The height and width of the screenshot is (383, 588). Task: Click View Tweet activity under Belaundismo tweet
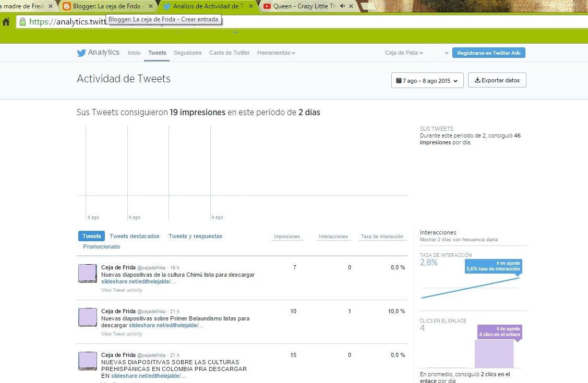(x=122, y=334)
